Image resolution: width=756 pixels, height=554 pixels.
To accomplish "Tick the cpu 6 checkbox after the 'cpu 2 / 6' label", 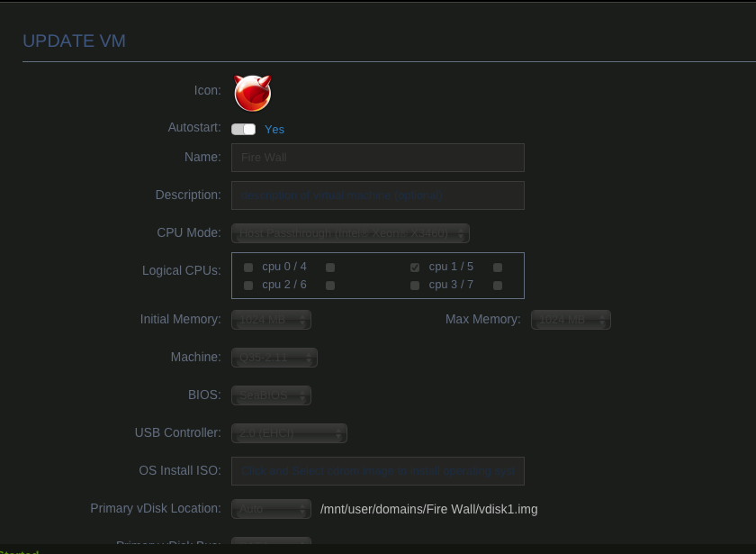I will (330, 286).
